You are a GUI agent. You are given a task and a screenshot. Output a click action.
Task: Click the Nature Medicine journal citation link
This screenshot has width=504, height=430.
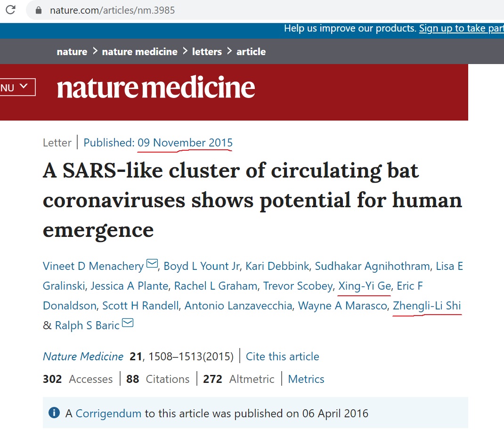83,357
